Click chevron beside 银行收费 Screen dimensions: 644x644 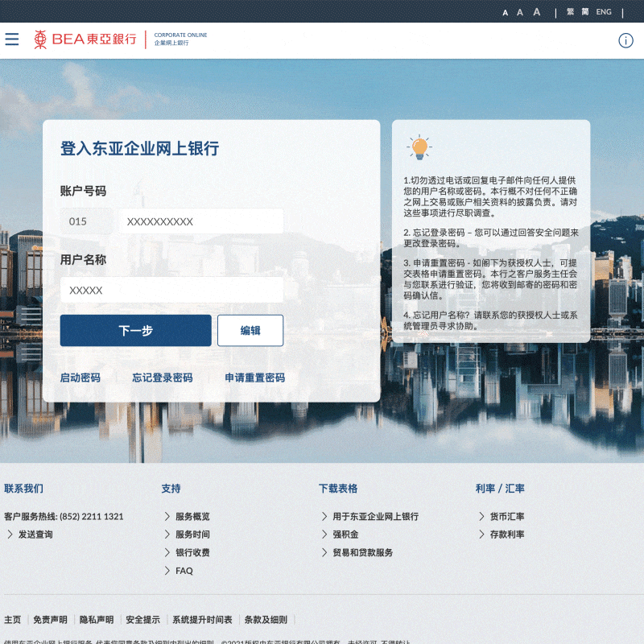[x=167, y=552]
